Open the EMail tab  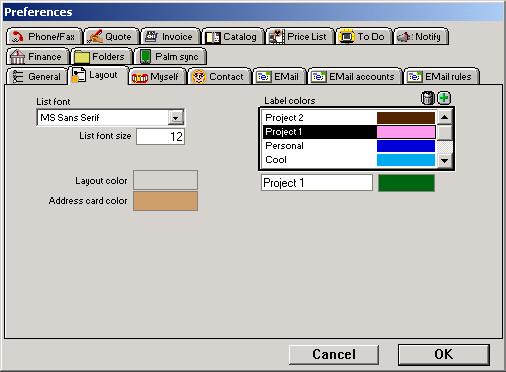(x=279, y=76)
